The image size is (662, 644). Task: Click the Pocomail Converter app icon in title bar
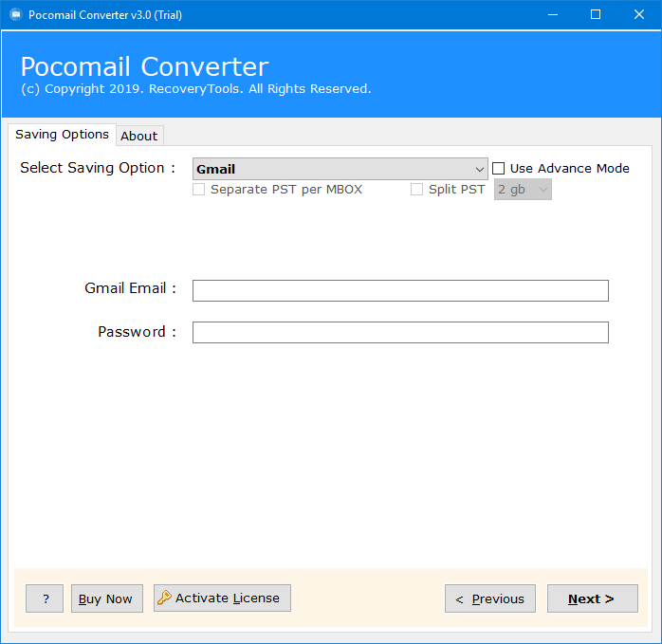16,15
